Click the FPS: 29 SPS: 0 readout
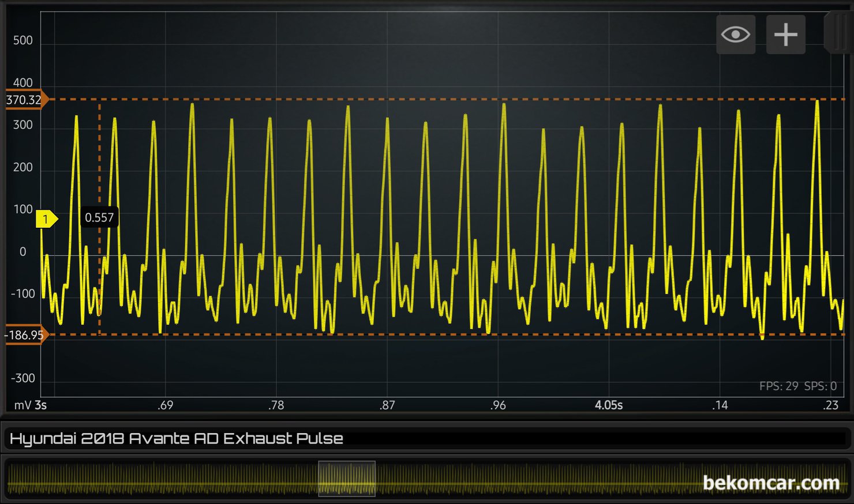The height and width of the screenshot is (504, 854). (797, 386)
